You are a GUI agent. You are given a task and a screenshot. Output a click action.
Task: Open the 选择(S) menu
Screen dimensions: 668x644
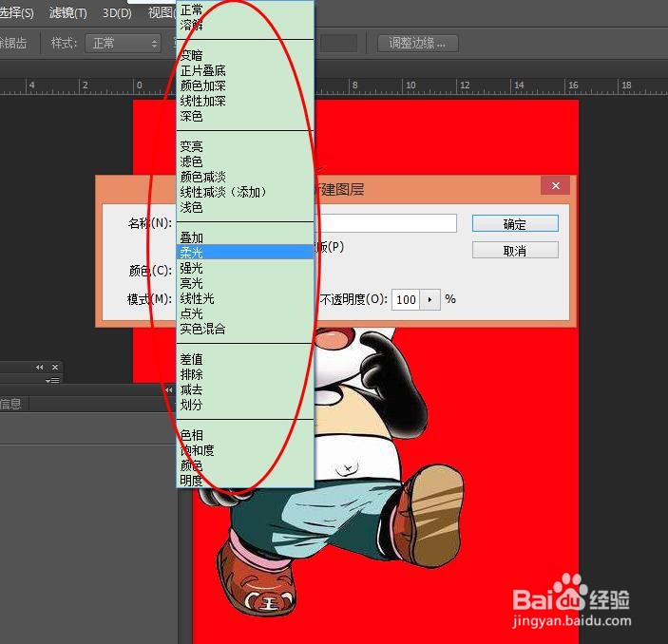[x=16, y=12]
